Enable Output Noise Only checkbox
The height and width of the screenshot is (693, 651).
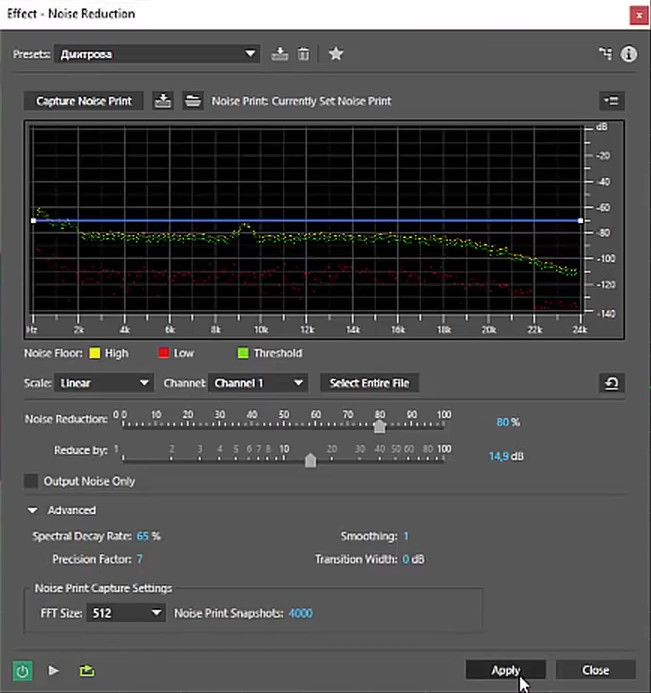point(31,481)
